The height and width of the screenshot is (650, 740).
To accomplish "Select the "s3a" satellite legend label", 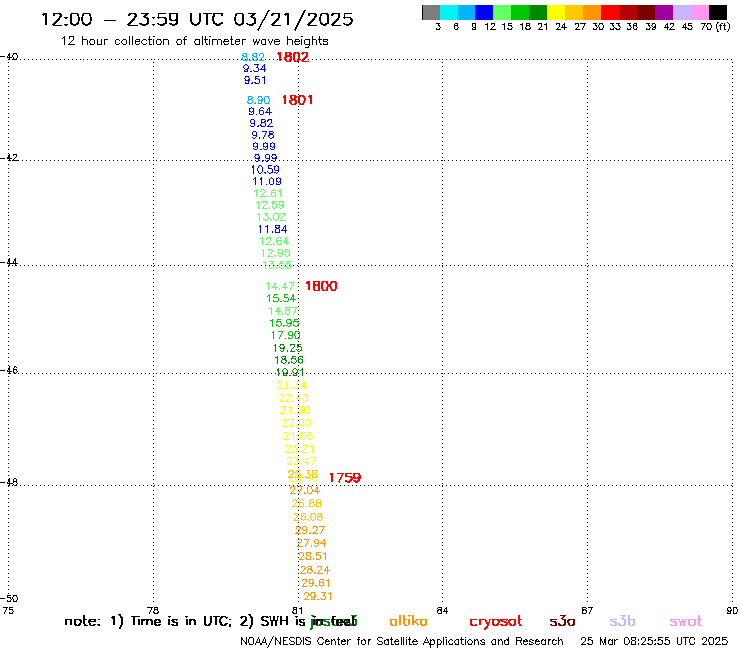I will (x=562, y=621).
